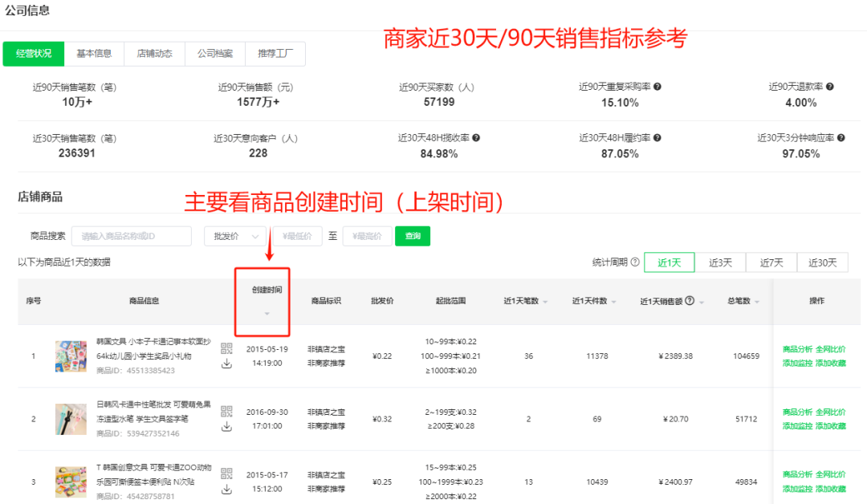Screen dimensions: 867x504
Task: Click help icon beside 近90天重复采购率
Action: click(657, 87)
